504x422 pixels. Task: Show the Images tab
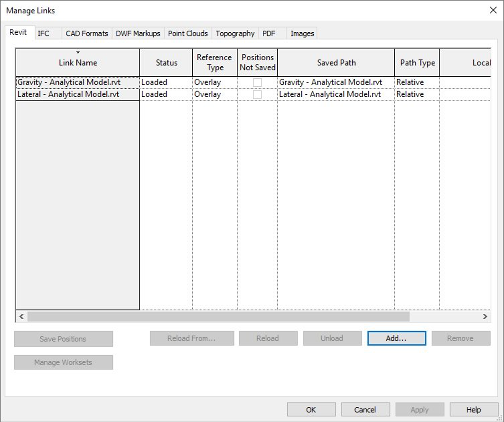(x=302, y=34)
